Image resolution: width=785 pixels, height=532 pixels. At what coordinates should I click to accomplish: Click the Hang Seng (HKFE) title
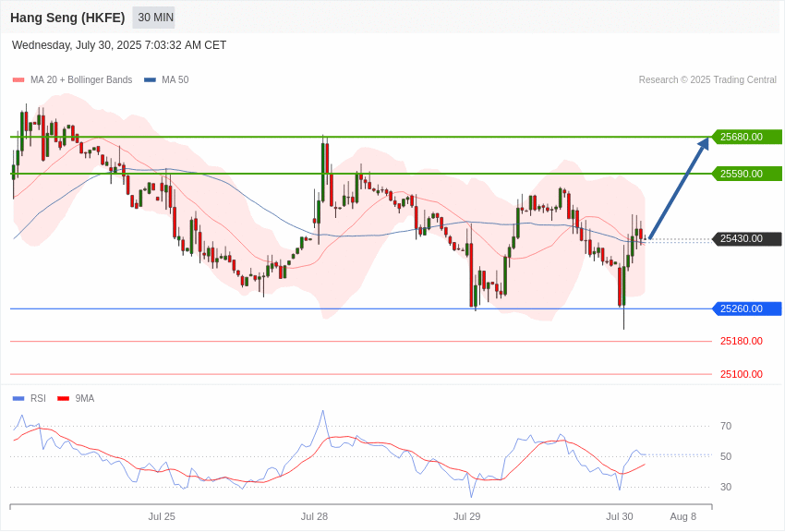[67, 18]
